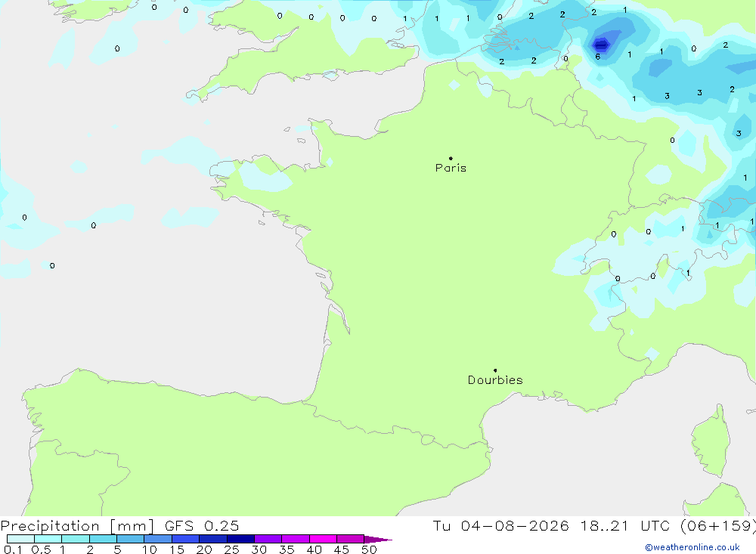Click the 'Precipitation [mm]' title text
The width and height of the screenshot is (756, 554).
point(77,525)
